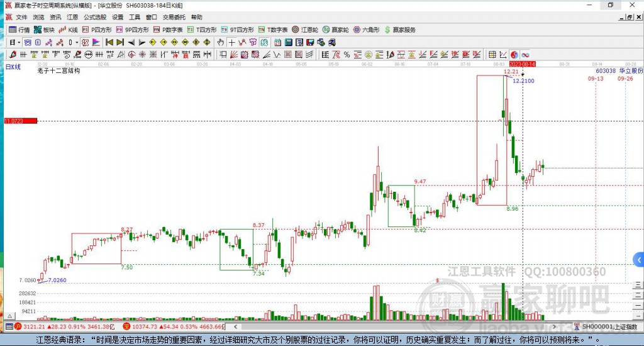
Task: Open the 设置 menu
Action: [118, 17]
